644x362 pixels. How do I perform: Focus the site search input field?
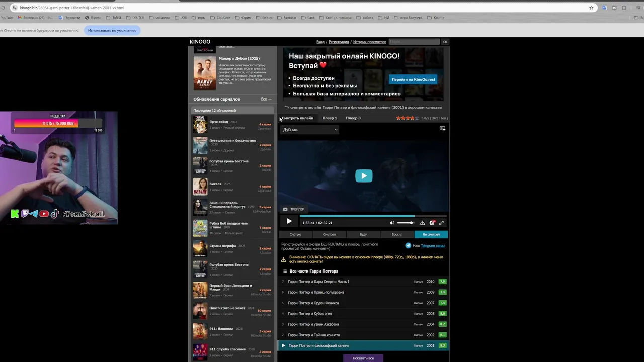[x=414, y=42]
